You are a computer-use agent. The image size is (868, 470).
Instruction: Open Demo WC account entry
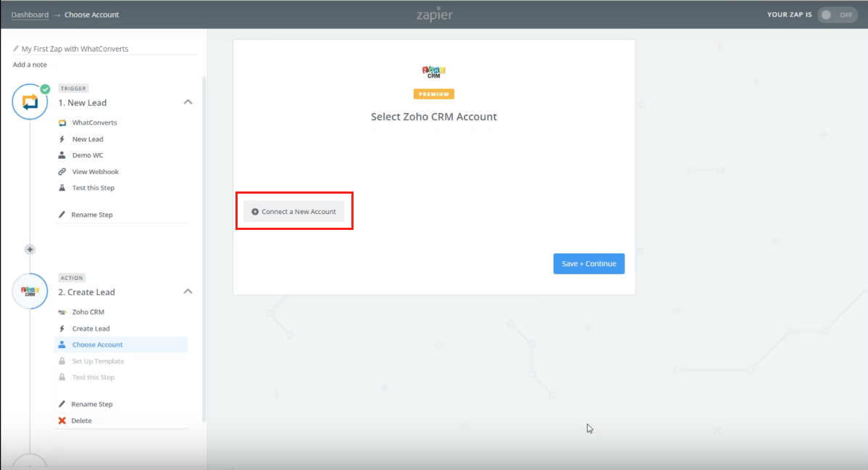pyautogui.click(x=88, y=155)
